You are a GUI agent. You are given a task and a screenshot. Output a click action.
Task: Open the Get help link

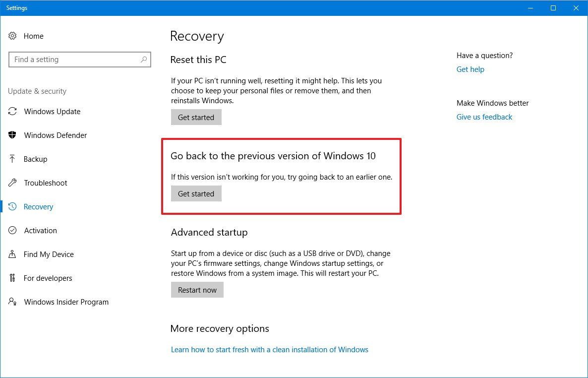coord(470,69)
